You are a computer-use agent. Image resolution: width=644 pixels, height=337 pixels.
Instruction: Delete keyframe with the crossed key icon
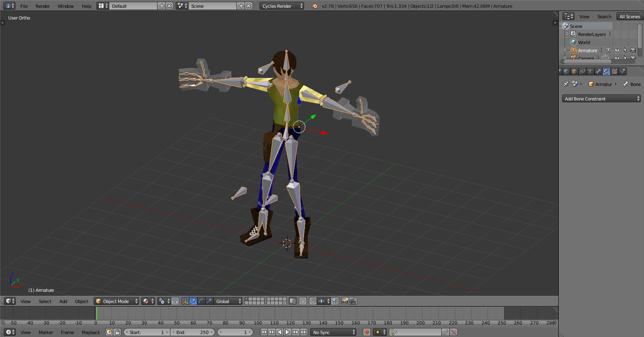[x=453, y=332]
